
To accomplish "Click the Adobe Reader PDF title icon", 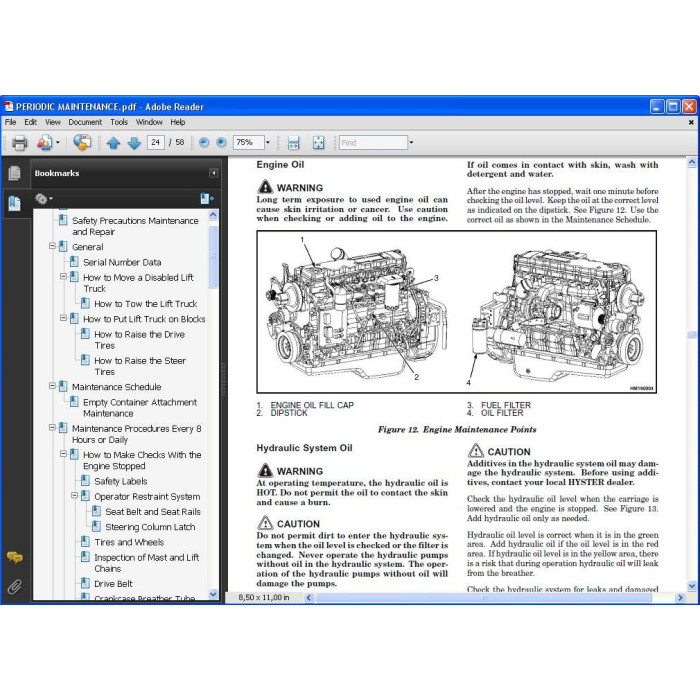I will pyautogui.click(x=8, y=107).
